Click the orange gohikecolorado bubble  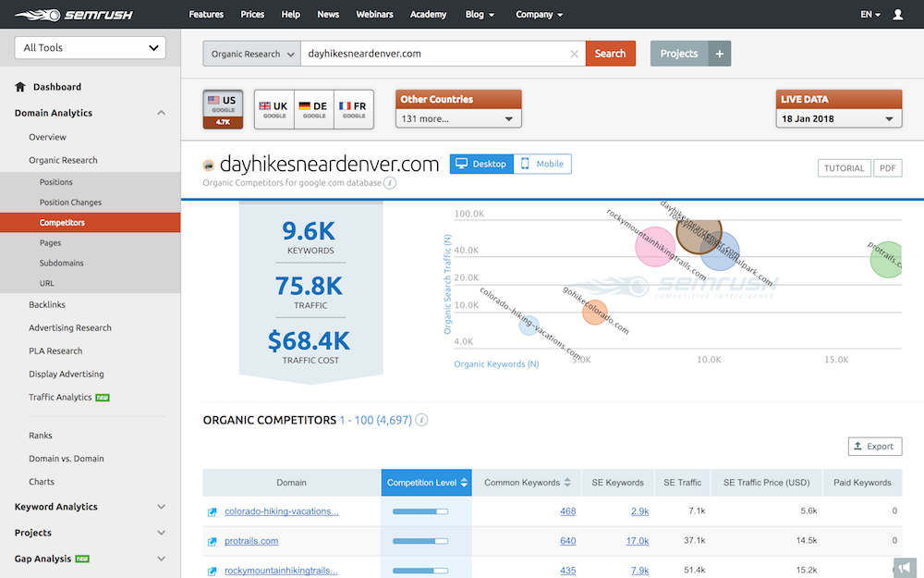click(x=594, y=313)
